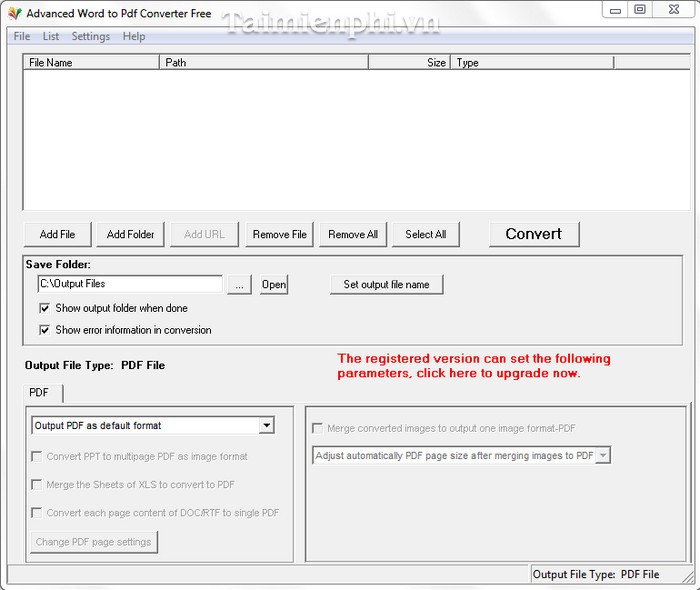This screenshot has height=590, width=700.
Task: Toggle Merge the Sheets of XLS to PDF
Action: point(37,484)
